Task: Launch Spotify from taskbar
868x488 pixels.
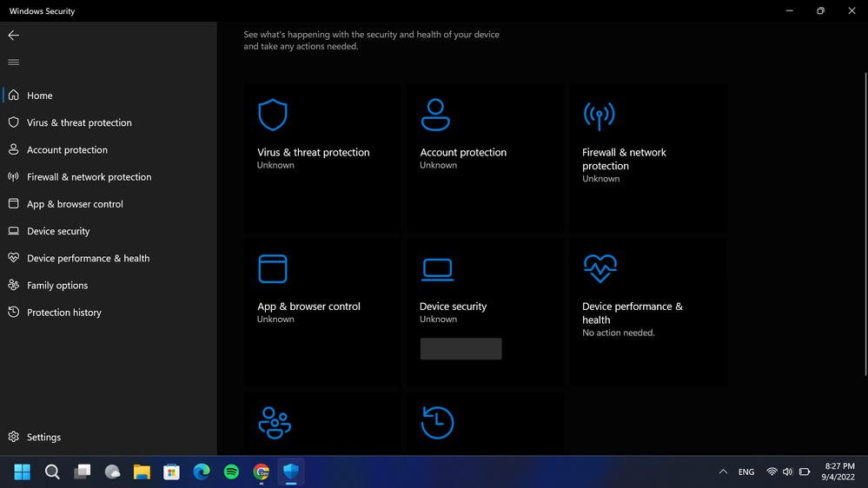Action: click(x=231, y=472)
